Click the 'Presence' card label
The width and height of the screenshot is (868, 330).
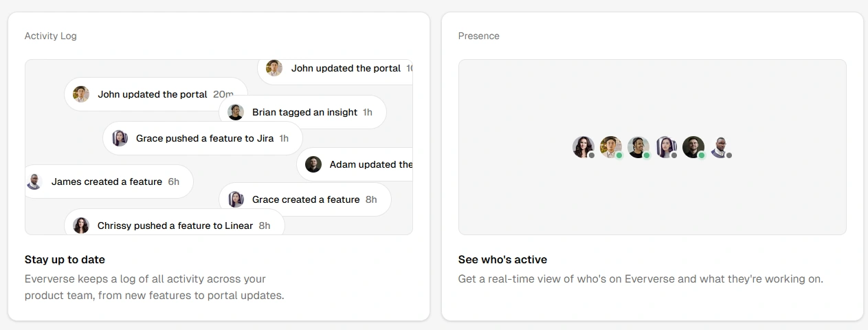[479, 36]
